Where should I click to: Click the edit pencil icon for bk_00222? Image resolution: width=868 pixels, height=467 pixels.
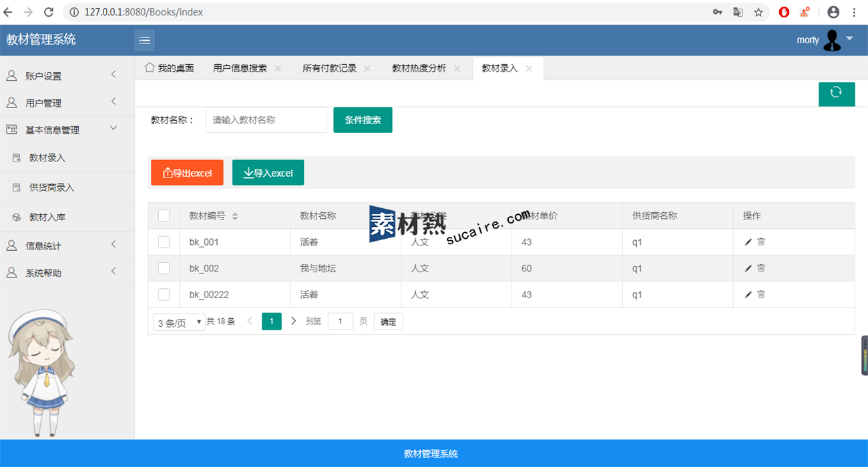[x=748, y=294]
